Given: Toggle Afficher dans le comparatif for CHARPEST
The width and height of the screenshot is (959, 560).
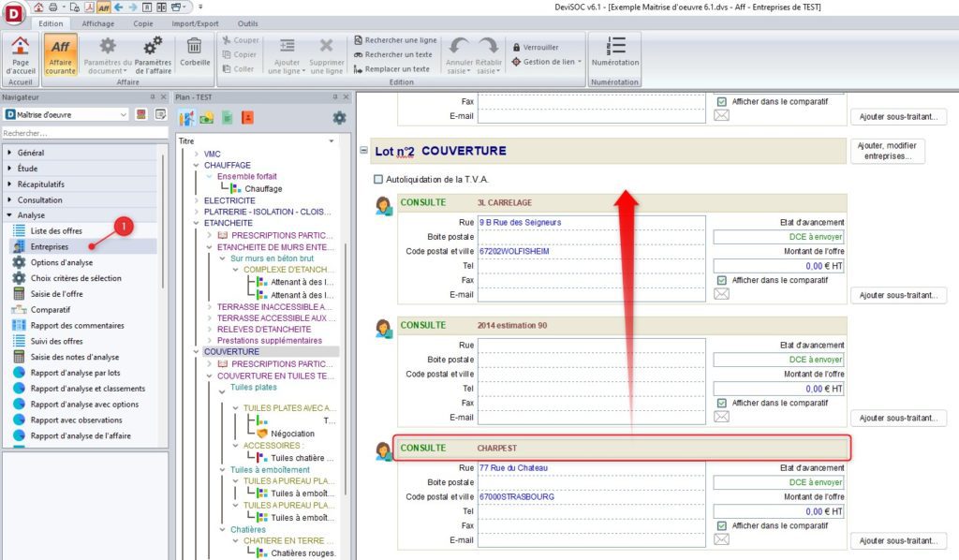Looking at the screenshot, I should 722,525.
